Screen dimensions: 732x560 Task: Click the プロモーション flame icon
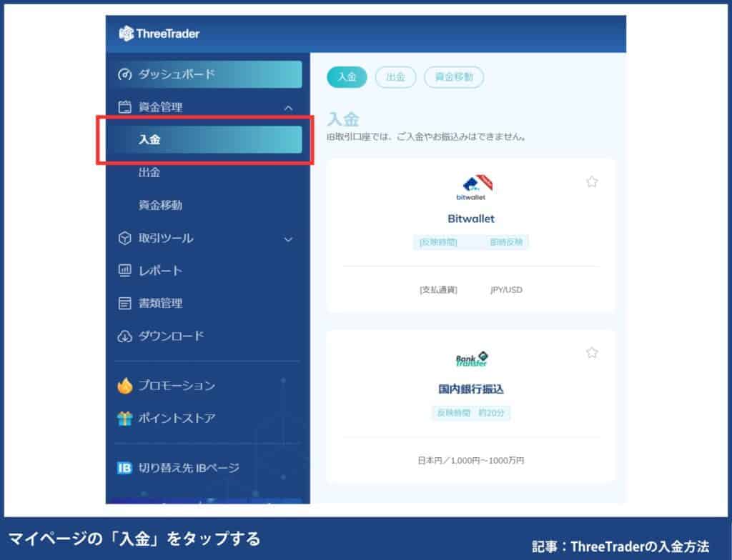[x=127, y=385]
